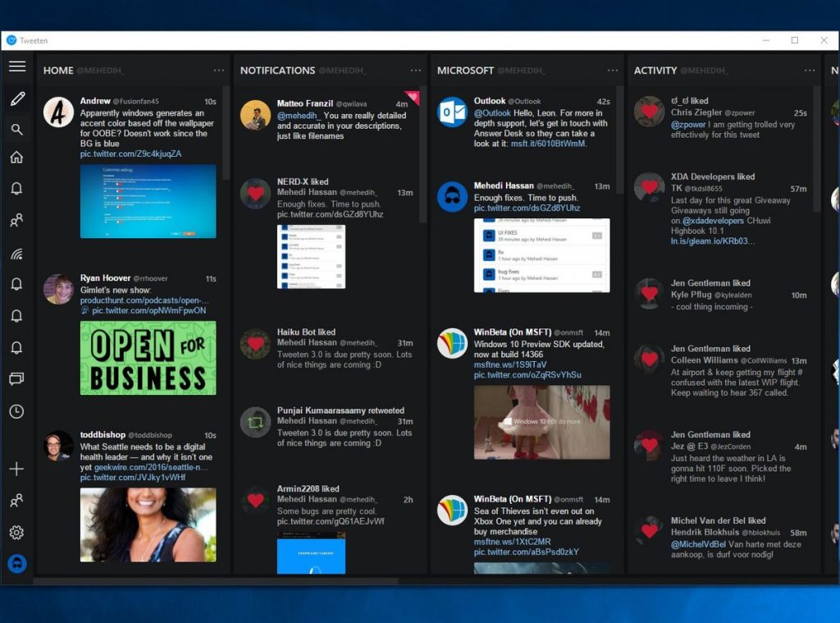The image size is (840, 623).
Task: Click the NOTIFICATIONS column vertical scrollbar
Action: pyautogui.click(x=422, y=154)
